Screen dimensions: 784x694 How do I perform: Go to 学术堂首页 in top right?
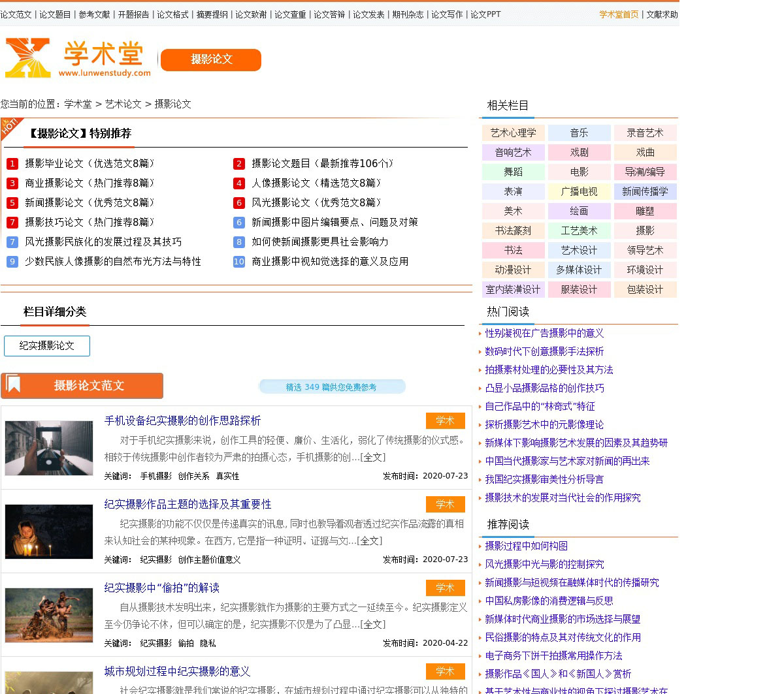click(619, 14)
